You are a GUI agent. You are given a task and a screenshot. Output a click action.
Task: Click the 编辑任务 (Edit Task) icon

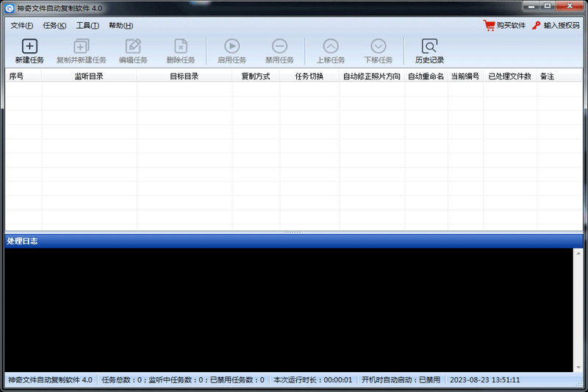133,46
